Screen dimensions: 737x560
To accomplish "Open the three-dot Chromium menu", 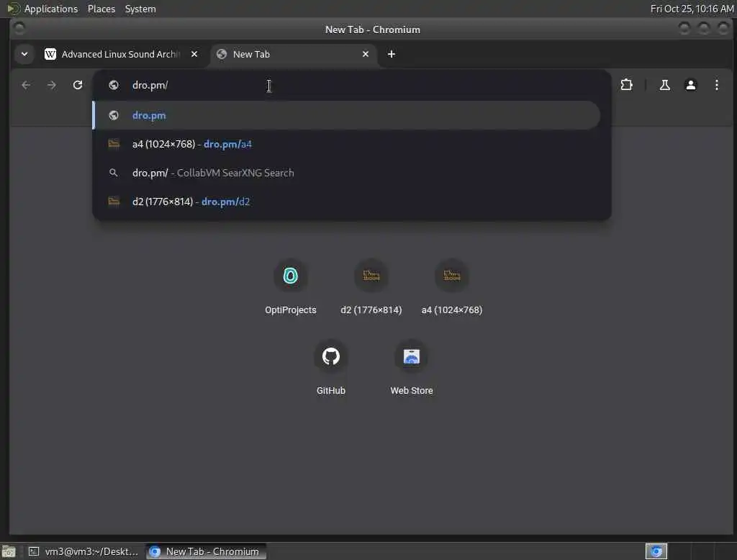I will [716, 85].
